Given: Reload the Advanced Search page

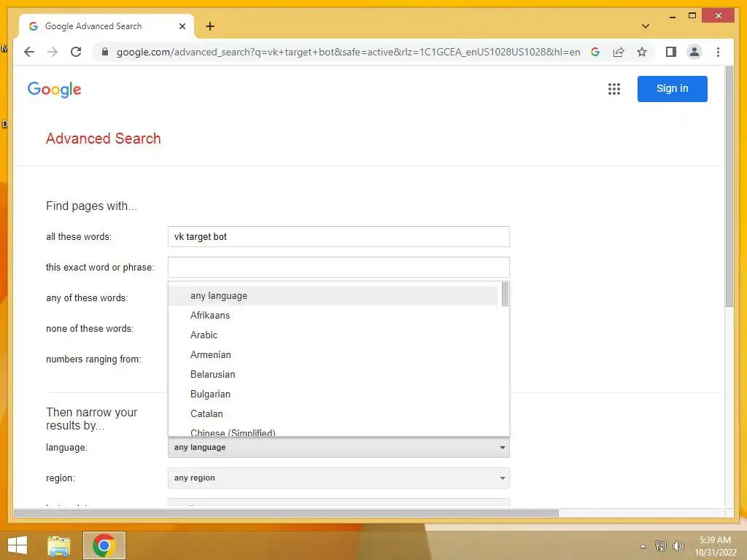Looking at the screenshot, I should click(x=76, y=52).
